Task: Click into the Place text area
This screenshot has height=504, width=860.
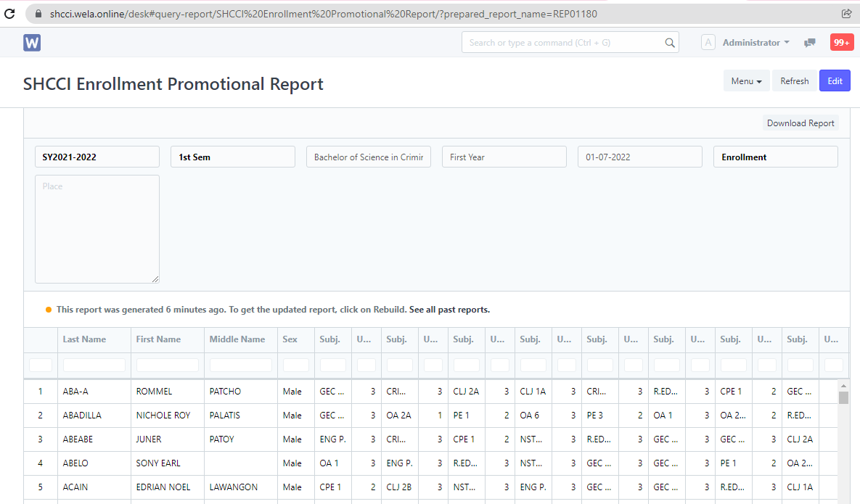Action: click(97, 228)
